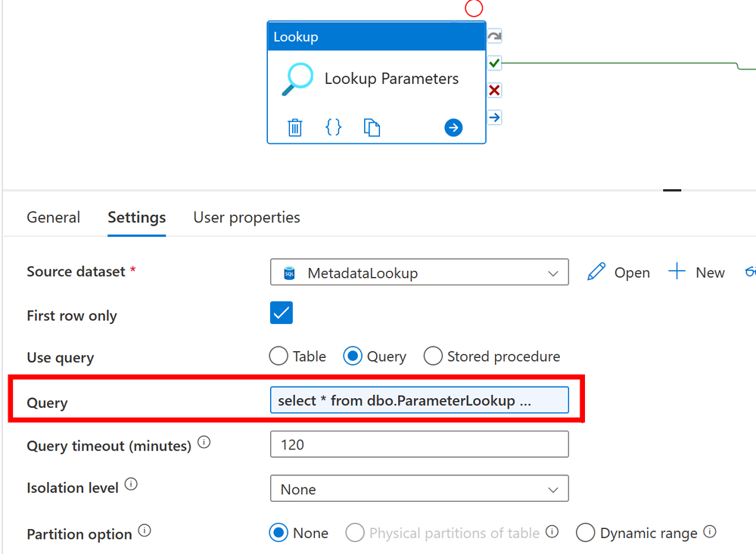Image resolution: width=756 pixels, height=554 pixels.
Task: Click the blue completion arrow connector
Action: point(494,117)
